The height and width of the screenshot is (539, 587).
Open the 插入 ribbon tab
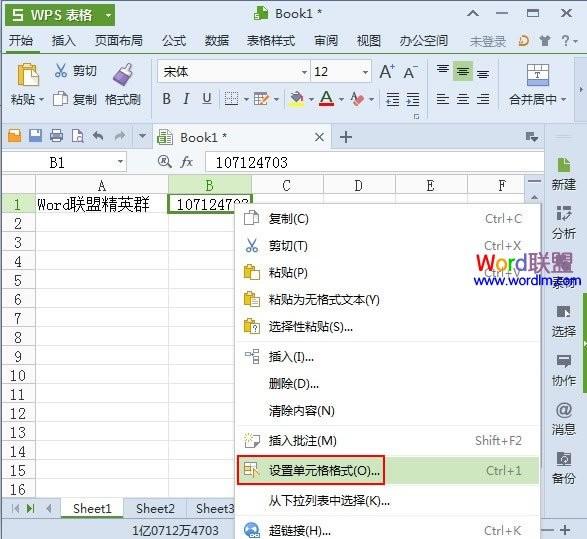63,40
